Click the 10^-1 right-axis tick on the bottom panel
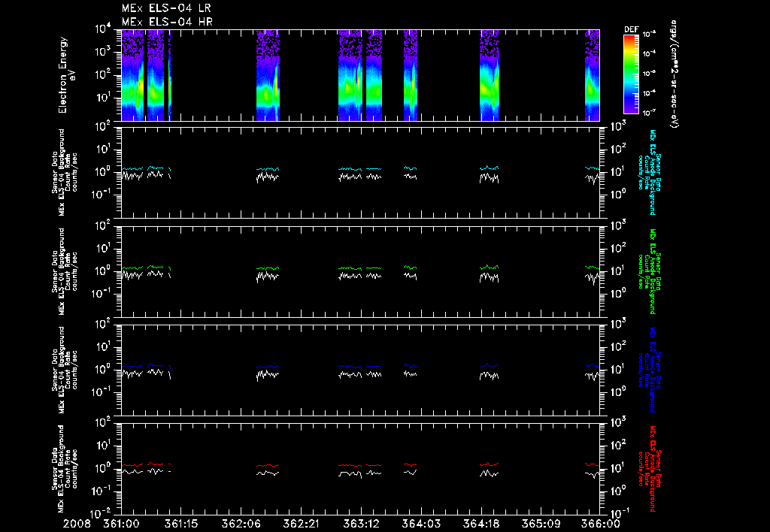This screenshot has height=532, width=770. point(619,512)
